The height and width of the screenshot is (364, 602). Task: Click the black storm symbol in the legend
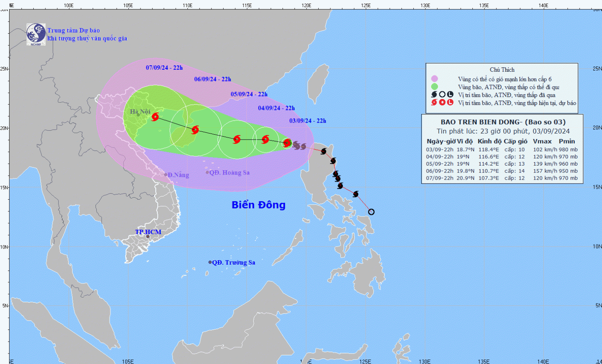tap(434, 95)
